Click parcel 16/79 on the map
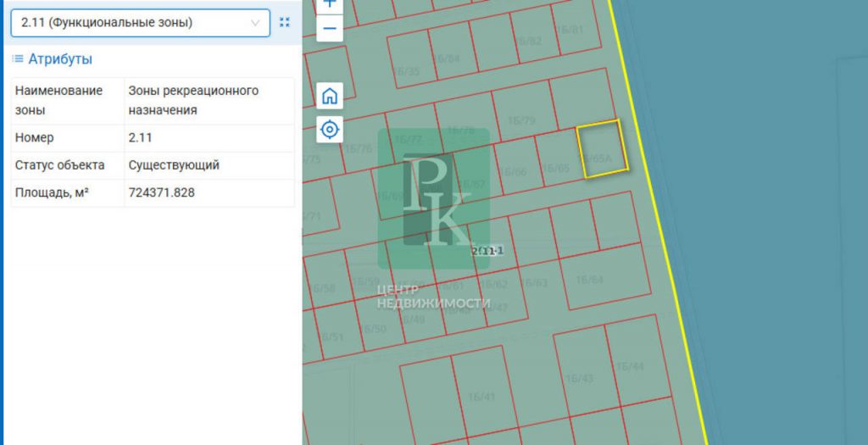This screenshot has height=445, width=868. point(521,120)
